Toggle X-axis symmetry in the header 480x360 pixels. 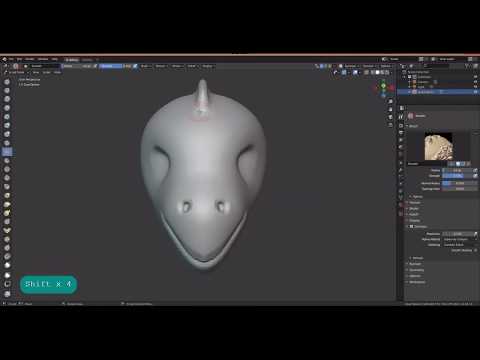click(x=322, y=66)
